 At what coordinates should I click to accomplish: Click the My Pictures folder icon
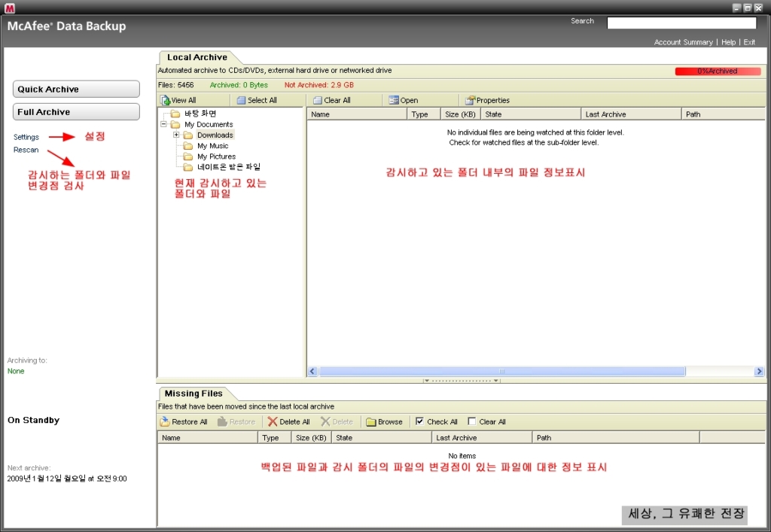pyautogui.click(x=187, y=157)
